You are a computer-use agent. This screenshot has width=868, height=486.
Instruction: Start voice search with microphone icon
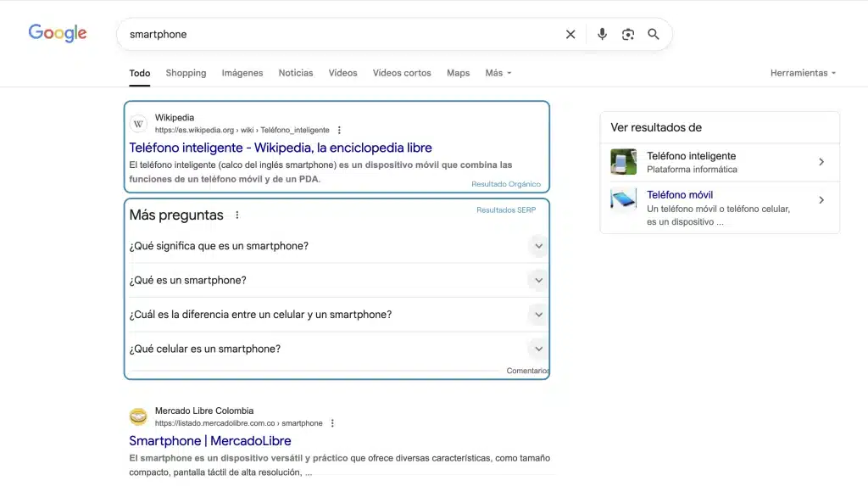[602, 35]
